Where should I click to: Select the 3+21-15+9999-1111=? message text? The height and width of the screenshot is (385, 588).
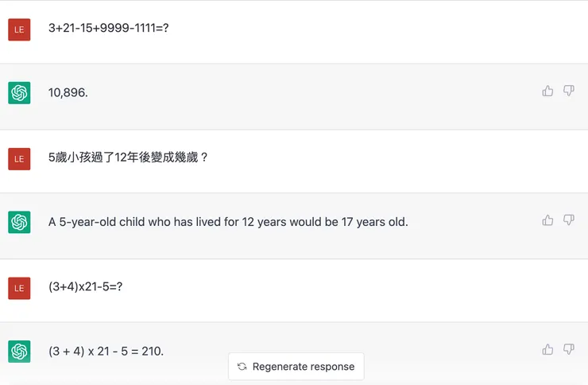click(108, 28)
